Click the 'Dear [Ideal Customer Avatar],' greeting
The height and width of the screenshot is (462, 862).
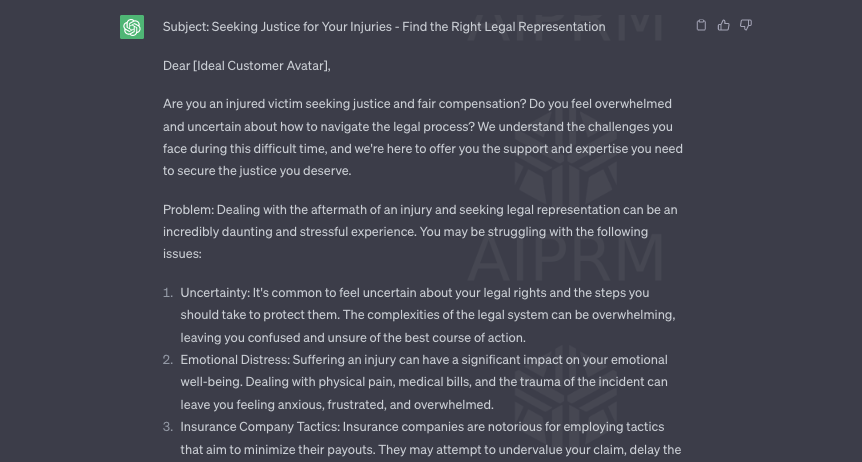(x=247, y=66)
